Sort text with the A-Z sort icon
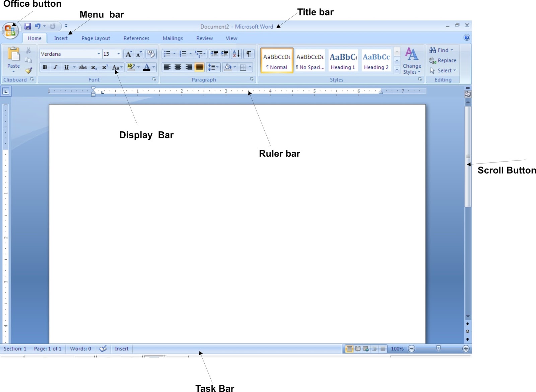Viewport: 536px width, 392px height. (x=236, y=54)
